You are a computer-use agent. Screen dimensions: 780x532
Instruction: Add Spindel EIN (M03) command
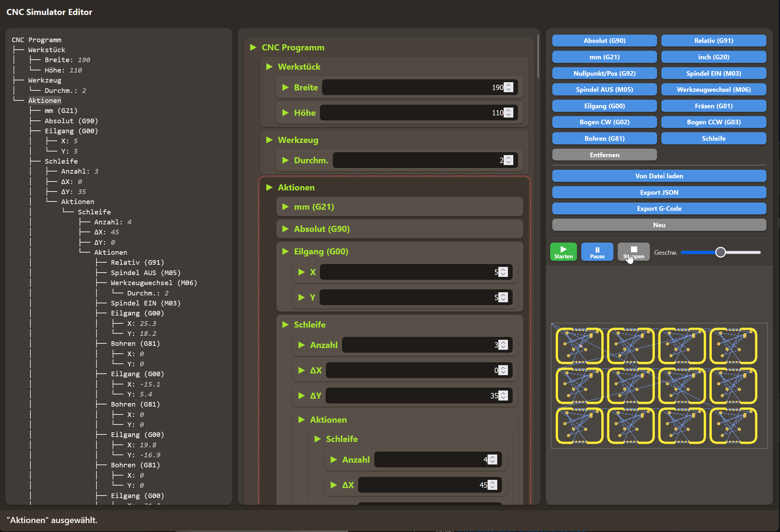click(714, 73)
